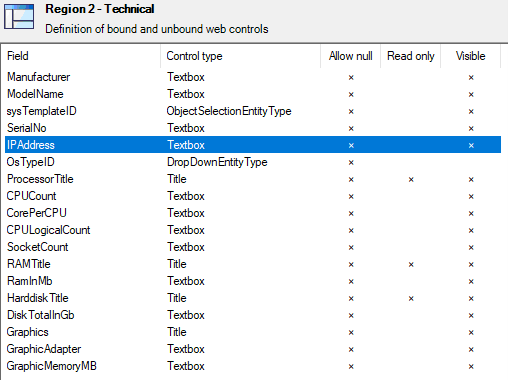Select the CPUCount field row
Screen dimensions: 508x380
(x=253, y=196)
